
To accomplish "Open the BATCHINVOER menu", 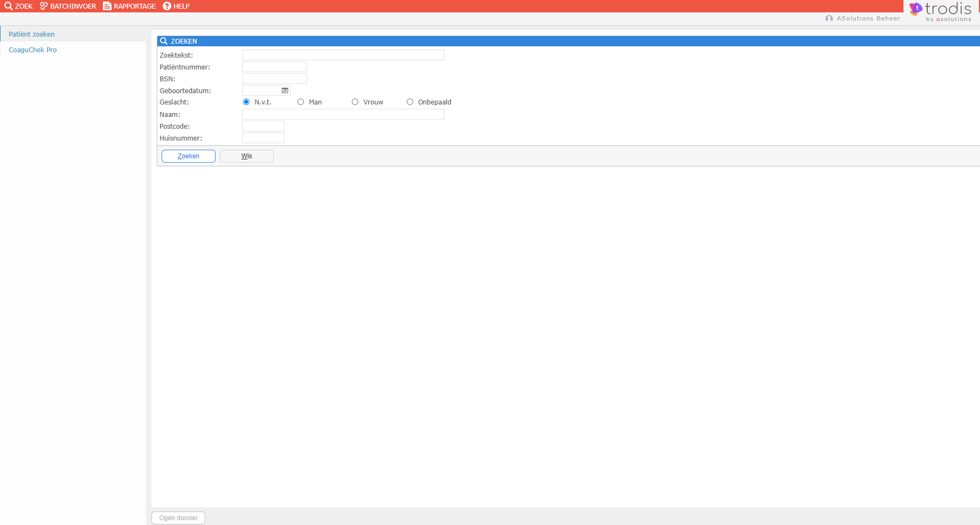I will tap(68, 6).
